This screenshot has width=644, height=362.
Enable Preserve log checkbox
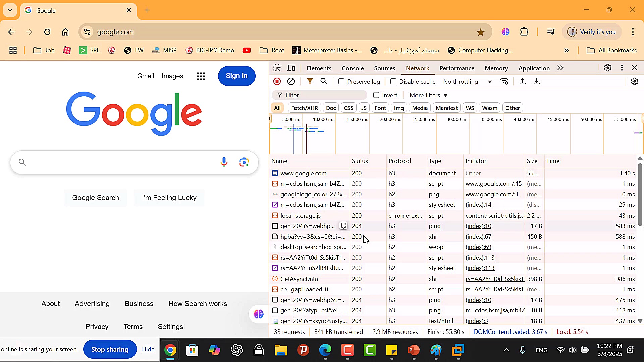click(x=341, y=81)
